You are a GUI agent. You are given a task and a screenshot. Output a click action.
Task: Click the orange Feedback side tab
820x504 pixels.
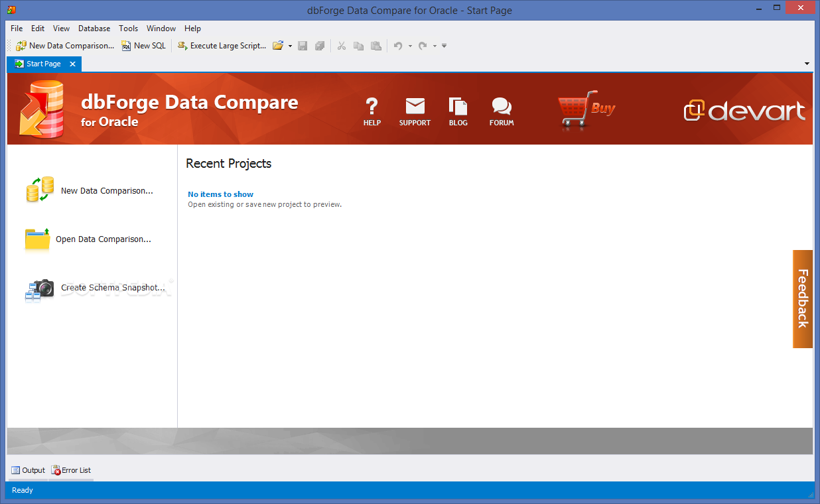pos(803,299)
